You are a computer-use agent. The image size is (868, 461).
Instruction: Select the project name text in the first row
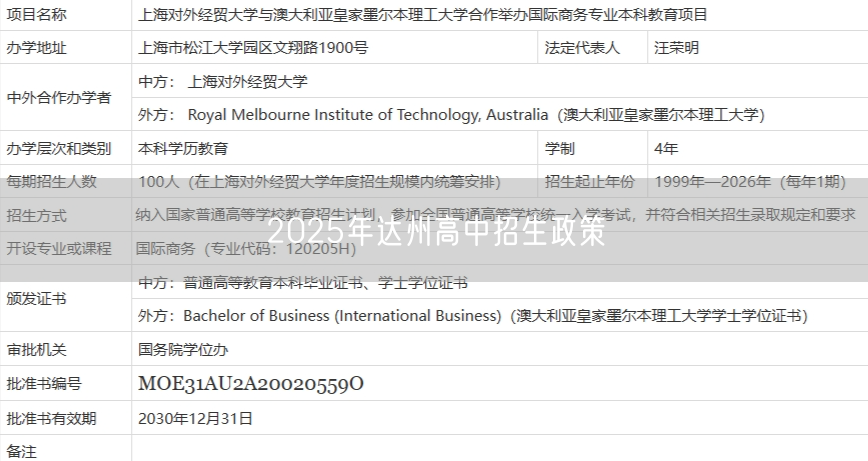point(422,15)
